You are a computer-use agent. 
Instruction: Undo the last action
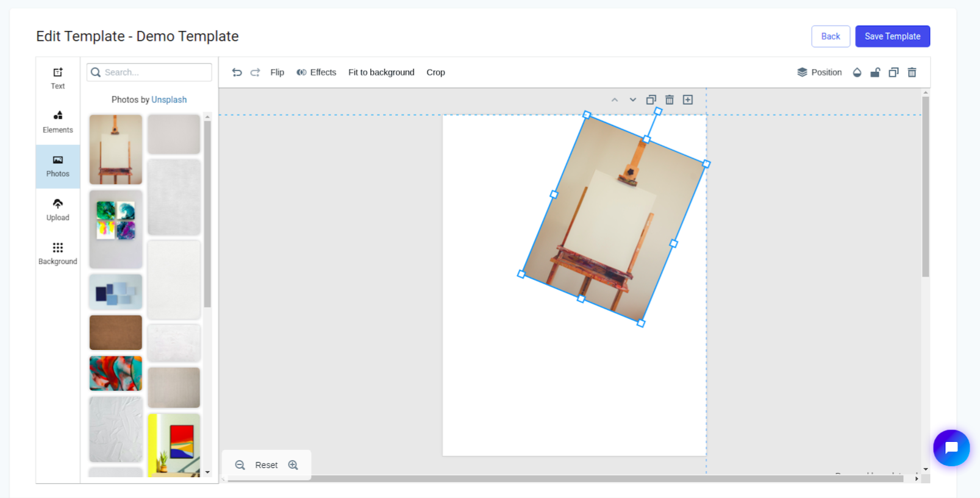tap(237, 72)
